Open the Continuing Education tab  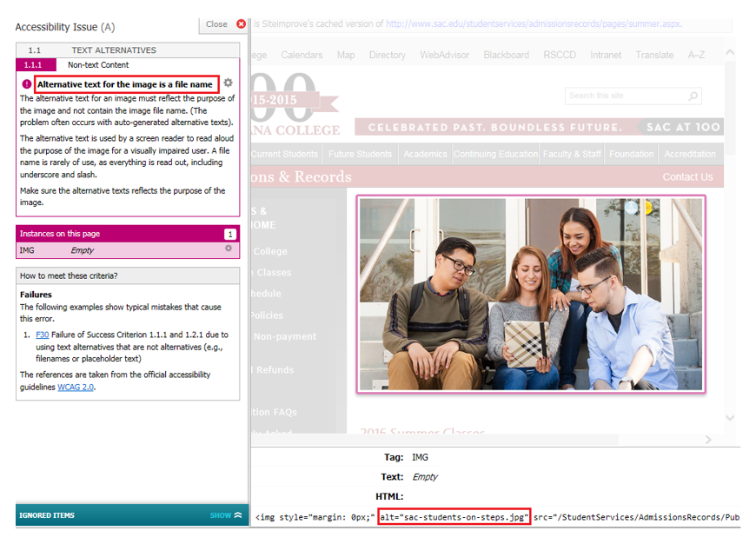(x=495, y=154)
